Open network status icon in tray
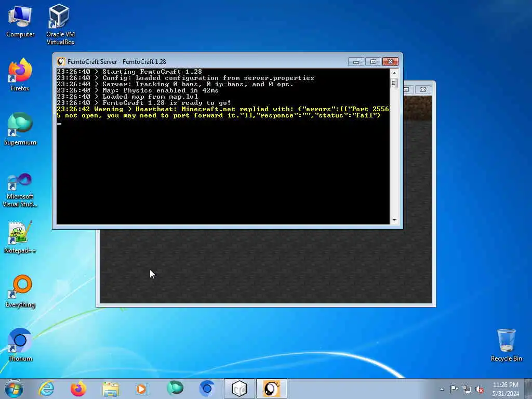The height and width of the screenshot is (399, 532). 467,389
